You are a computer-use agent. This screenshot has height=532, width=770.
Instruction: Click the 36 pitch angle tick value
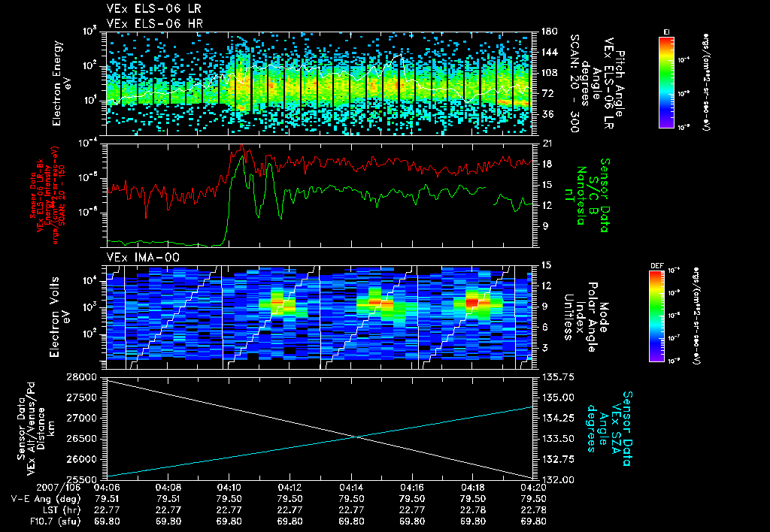tap(547, 114)
